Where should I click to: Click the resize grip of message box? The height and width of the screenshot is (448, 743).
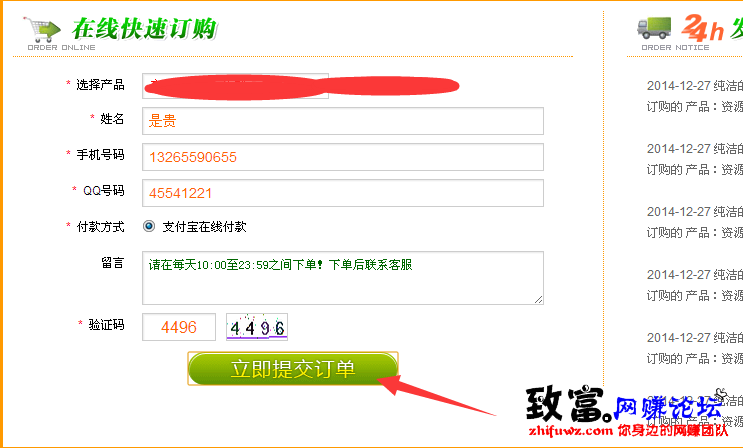(538, 299)
